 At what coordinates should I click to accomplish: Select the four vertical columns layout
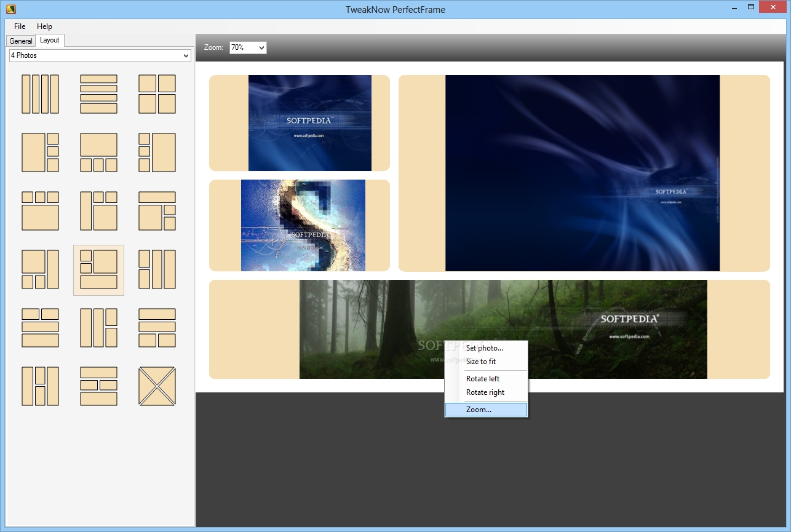click(40, 94)
